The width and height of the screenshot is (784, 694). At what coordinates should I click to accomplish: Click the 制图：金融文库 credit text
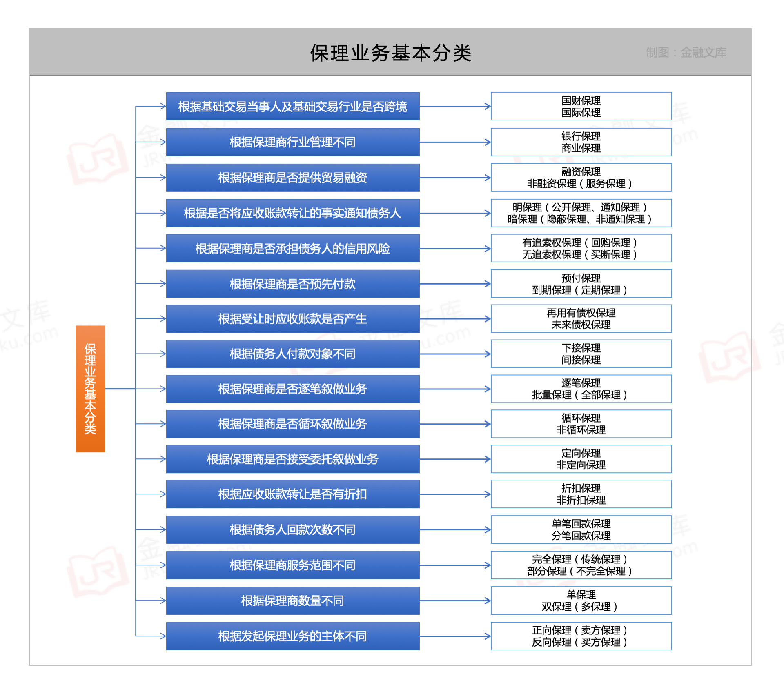pos(687,52)
